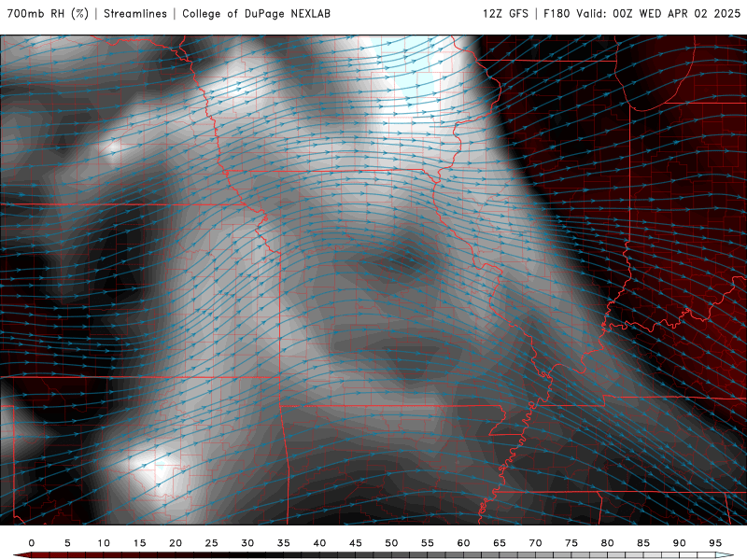Click the "5" value on the color scale
747x560 pixels.
click(67, 543)
